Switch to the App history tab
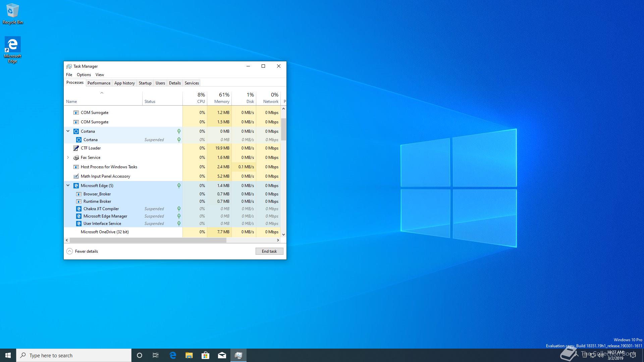This screenshot has height=362, width=644. 124,83
